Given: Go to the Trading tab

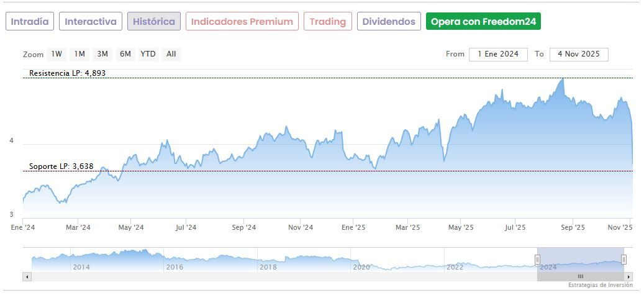Looking at the screenshot, I should 327,22.
